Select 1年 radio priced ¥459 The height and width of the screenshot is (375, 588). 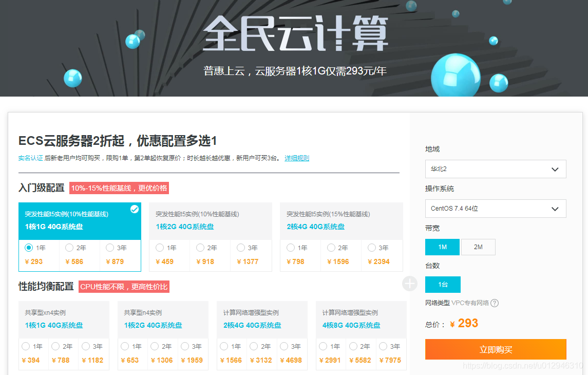pyautogui.click(x=159, y=248)
